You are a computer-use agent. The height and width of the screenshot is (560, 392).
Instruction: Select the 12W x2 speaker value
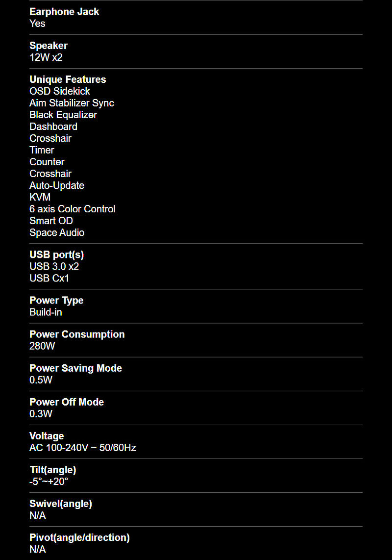click(46, 57)
